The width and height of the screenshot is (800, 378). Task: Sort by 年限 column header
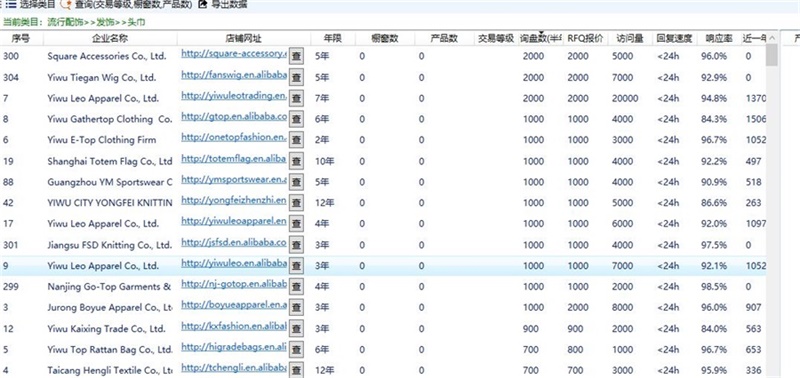(333, 39)
